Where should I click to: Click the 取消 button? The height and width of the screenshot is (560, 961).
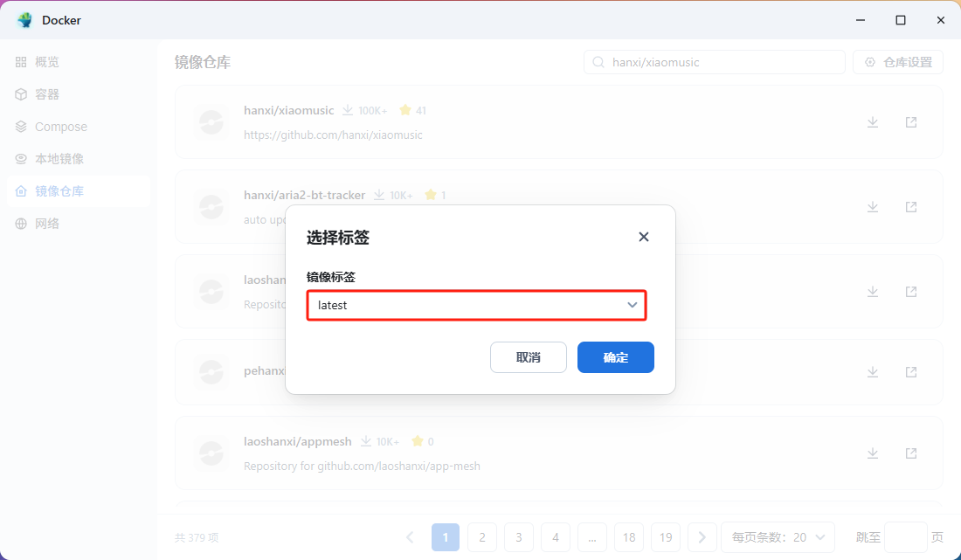coord(529,357)
